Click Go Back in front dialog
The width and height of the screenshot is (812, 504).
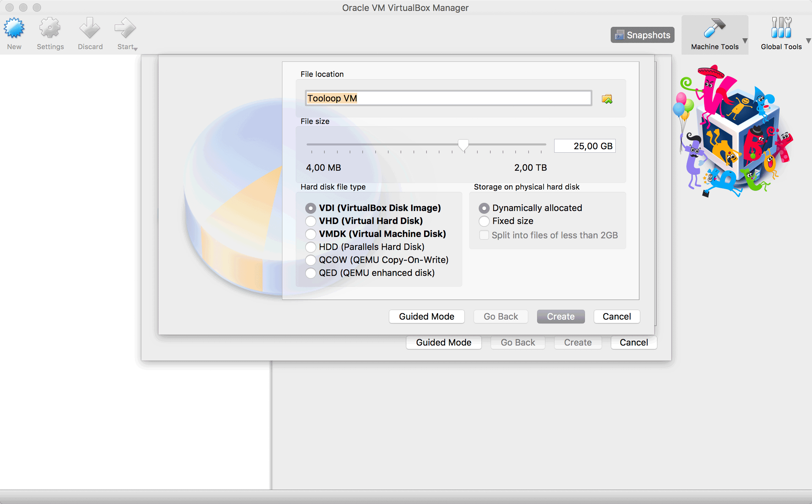501,317
